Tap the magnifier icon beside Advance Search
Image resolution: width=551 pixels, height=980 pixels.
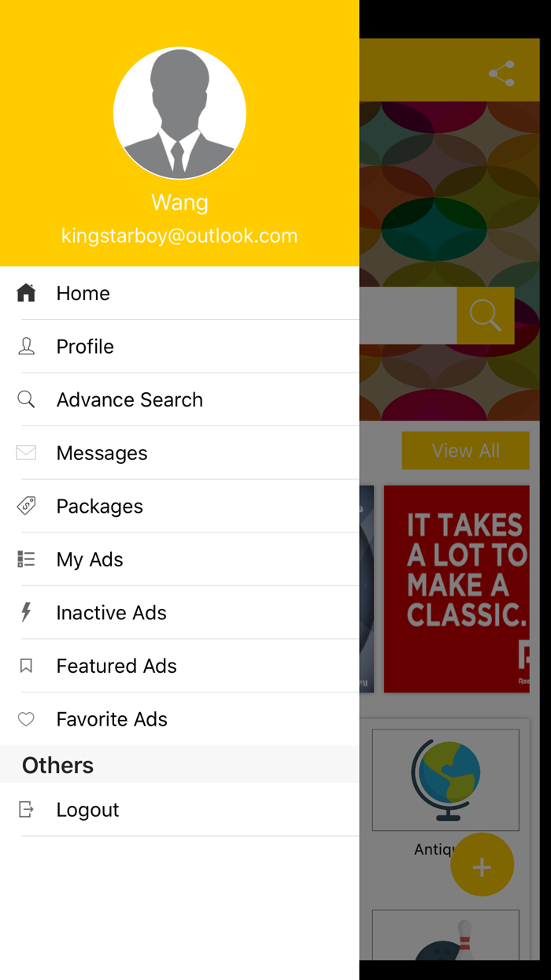pos(26,399)
